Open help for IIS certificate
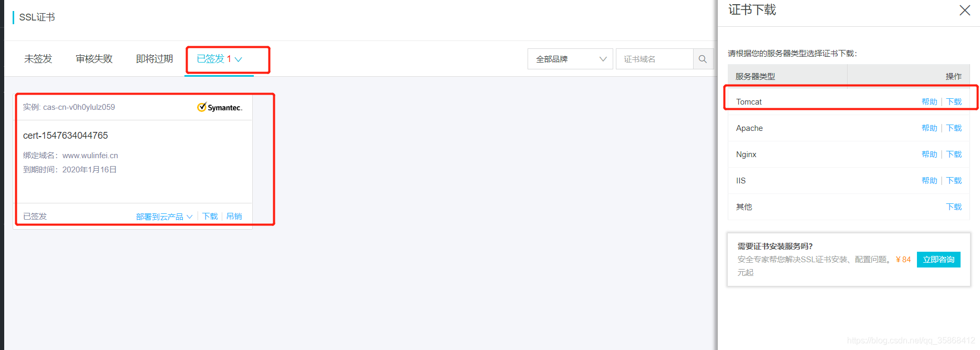The width and height of the screenshot is (980, 350). coord(929,181)
